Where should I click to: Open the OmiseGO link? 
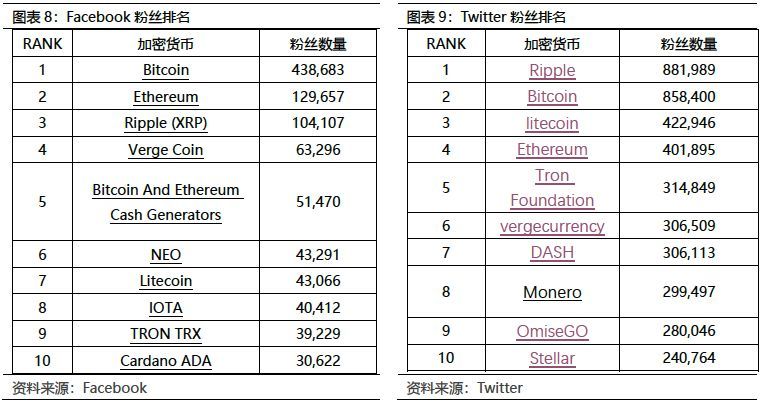pos(552,332)
